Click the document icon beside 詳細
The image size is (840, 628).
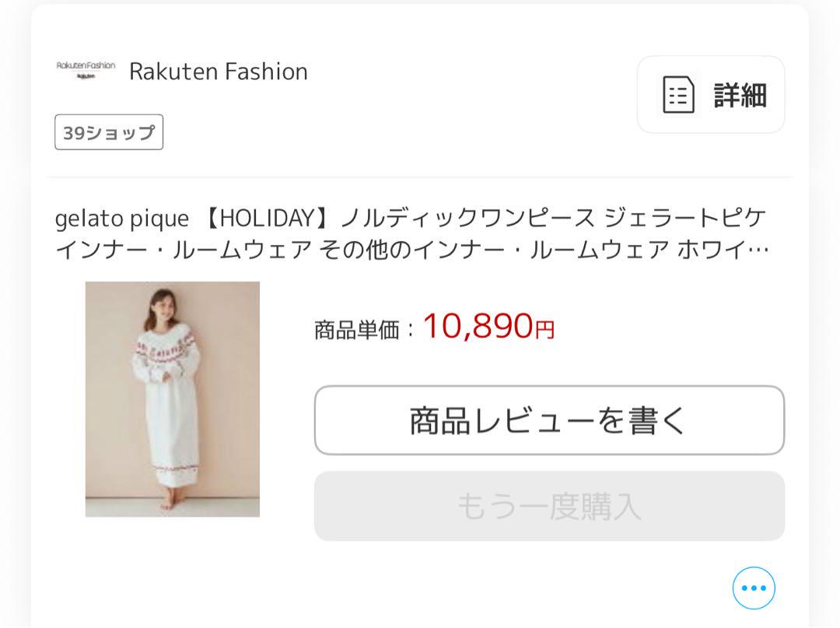(678, 95)
